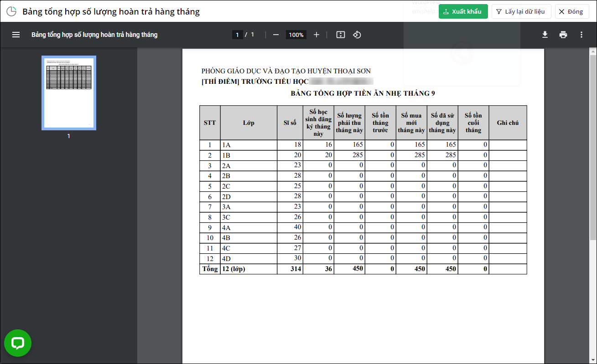The image size is (597, 364).
Task: Click the Ghi chú column header
Action: (x=508, y=123)
